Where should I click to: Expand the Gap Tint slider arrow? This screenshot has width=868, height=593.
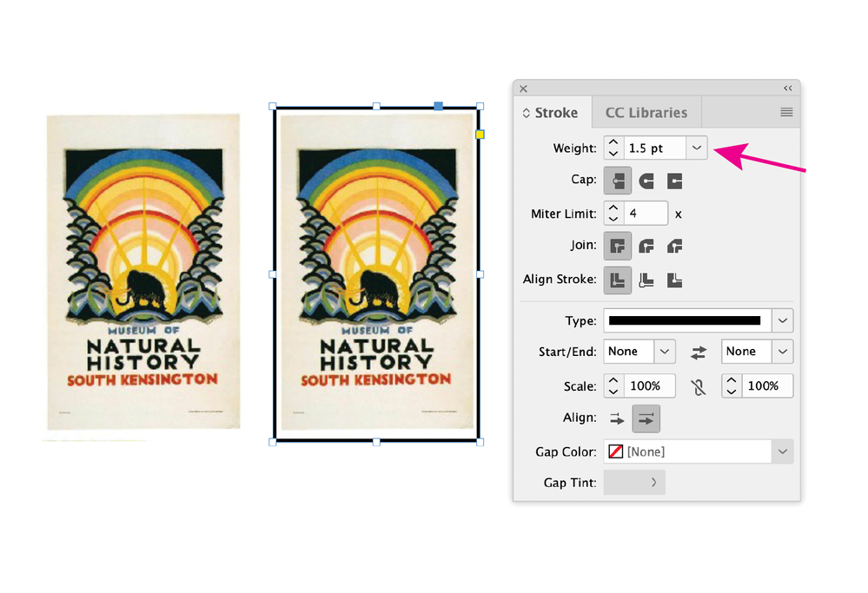click(x=653, y=483)
